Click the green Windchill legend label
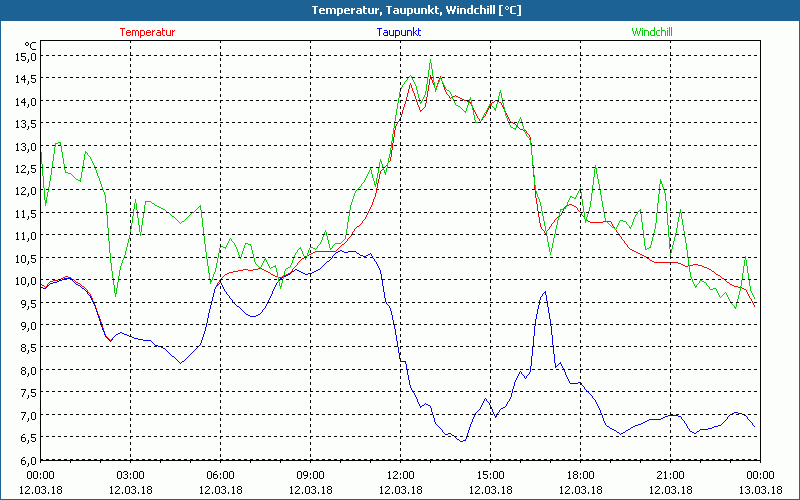This screenshot has height=500, width=800. pyautogui.click(x=652, y=32)
